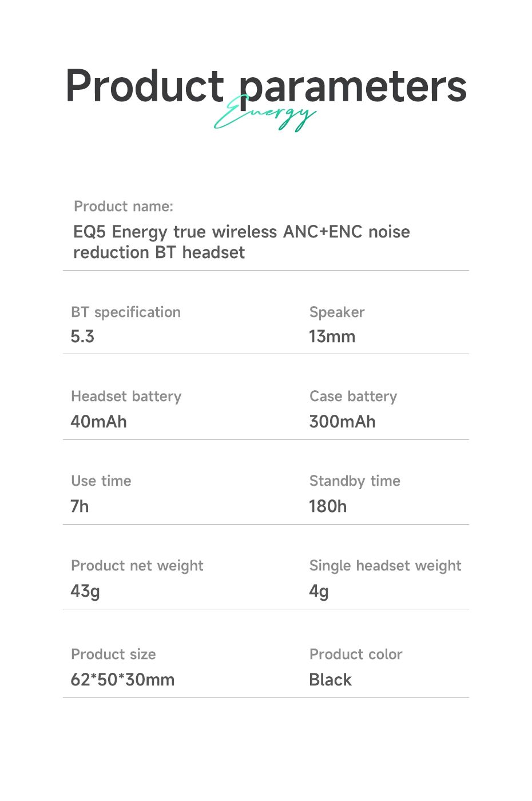Click the "Standby time" label

point(355,481)
